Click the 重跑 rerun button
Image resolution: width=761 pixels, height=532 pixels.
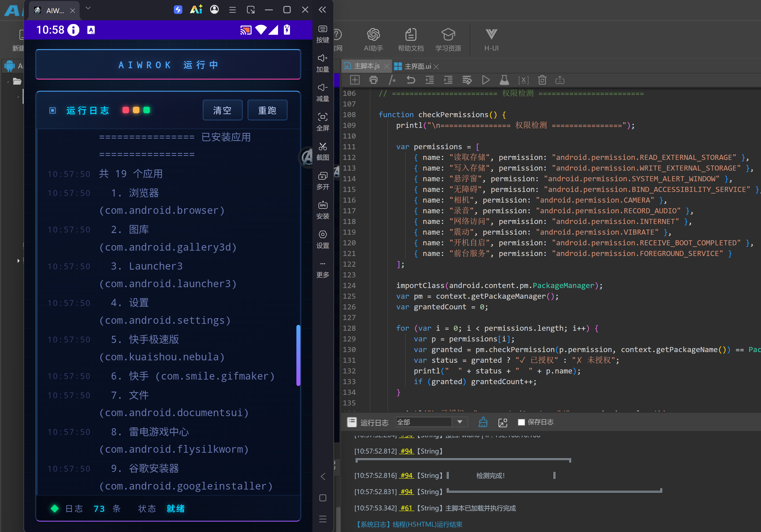coord(267,110)
